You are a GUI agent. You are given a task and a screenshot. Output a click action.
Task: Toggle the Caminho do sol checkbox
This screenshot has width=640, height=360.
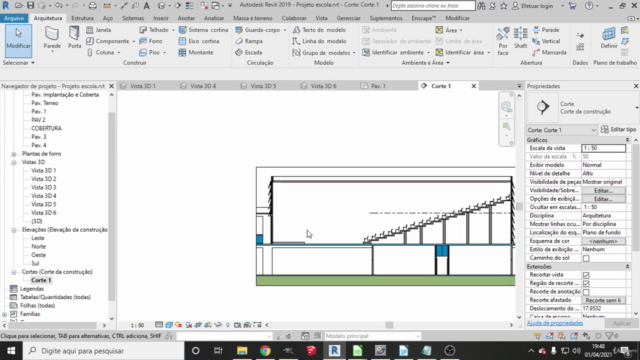coord(586,258)
